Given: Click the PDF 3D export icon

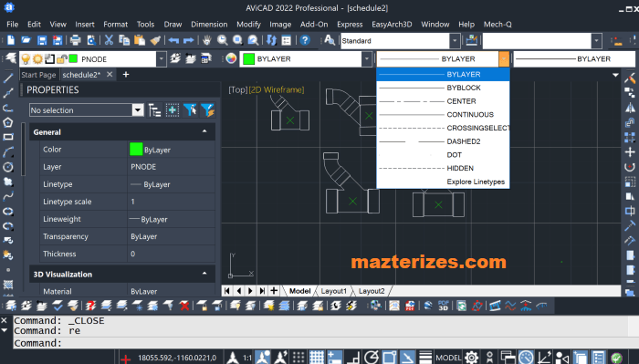Looking at the screenshot, I should (443, 306).
